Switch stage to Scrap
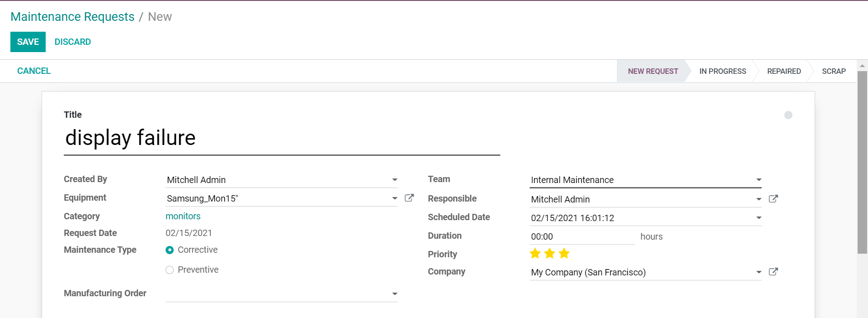The height and width of the screenshot is (318, 868). 834,71
